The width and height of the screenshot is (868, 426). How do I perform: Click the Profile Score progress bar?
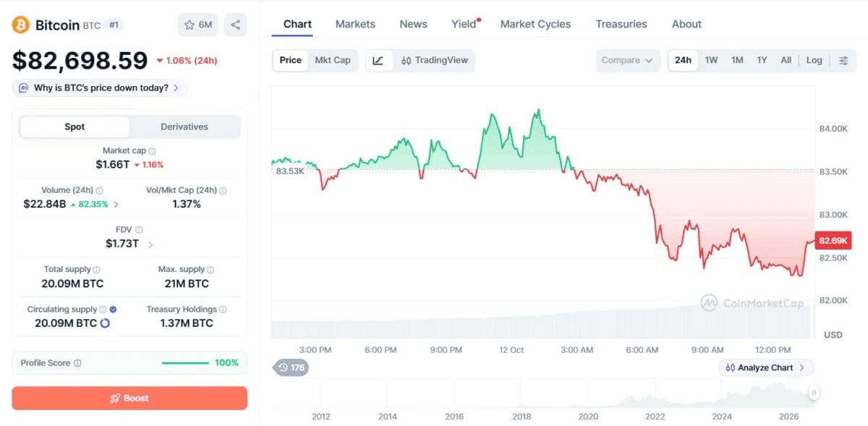(185, 363)
